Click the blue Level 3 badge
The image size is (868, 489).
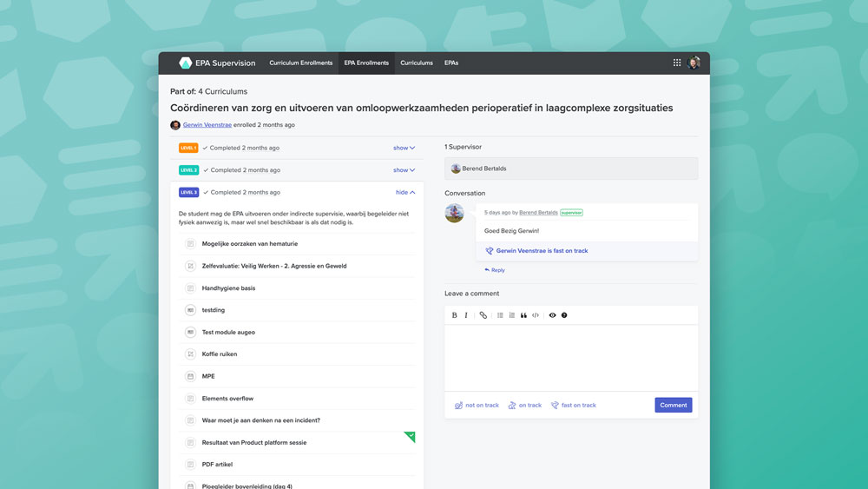188,192
